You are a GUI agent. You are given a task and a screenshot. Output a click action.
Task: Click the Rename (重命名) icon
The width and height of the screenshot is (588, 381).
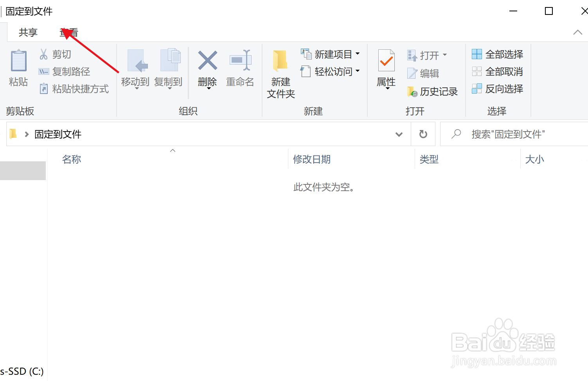pos(240,60)
